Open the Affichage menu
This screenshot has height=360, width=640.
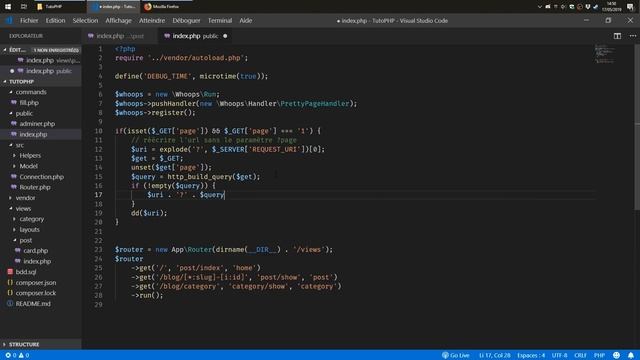tap(118, 20)
